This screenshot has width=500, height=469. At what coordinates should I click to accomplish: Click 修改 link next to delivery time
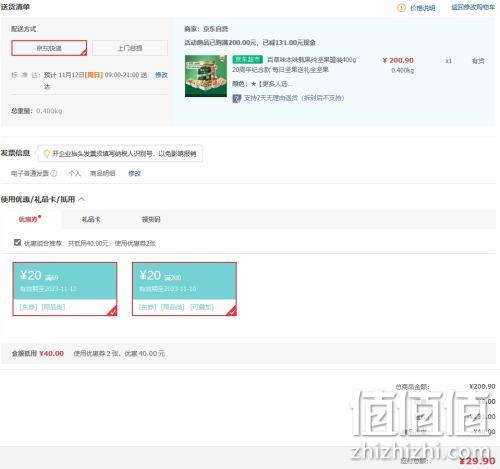click(x=161, y=75)
